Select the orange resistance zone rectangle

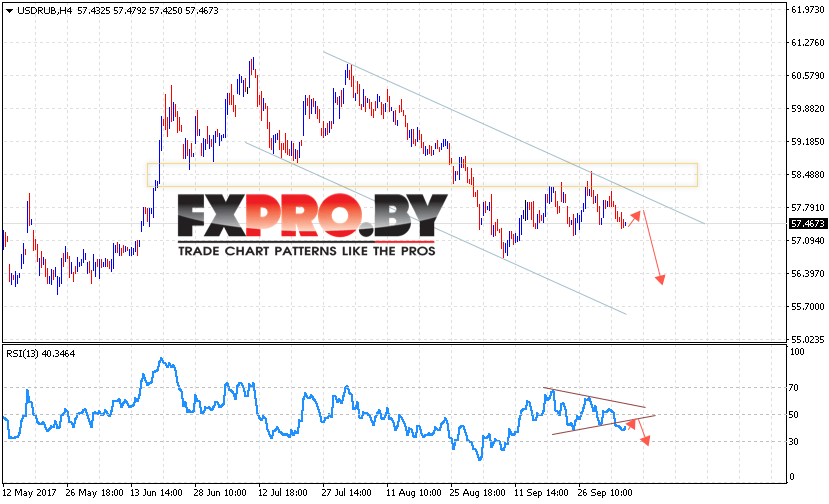(x=422, y=175)
